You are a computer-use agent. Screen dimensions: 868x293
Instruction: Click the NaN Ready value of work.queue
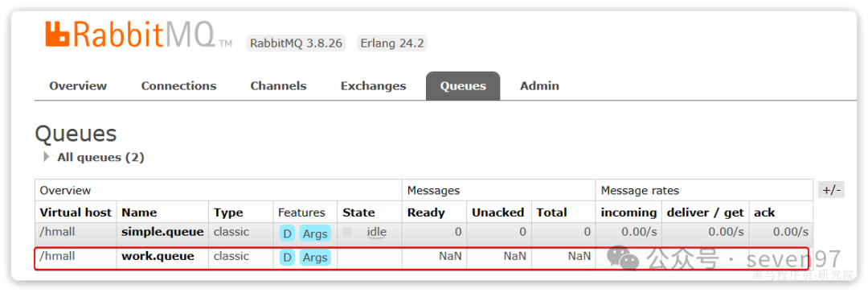pos(450,256)
